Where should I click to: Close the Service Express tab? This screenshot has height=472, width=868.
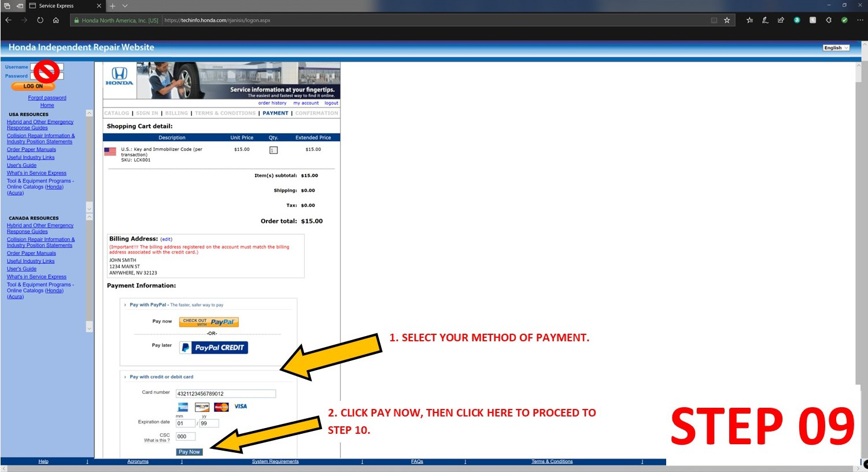99,6
